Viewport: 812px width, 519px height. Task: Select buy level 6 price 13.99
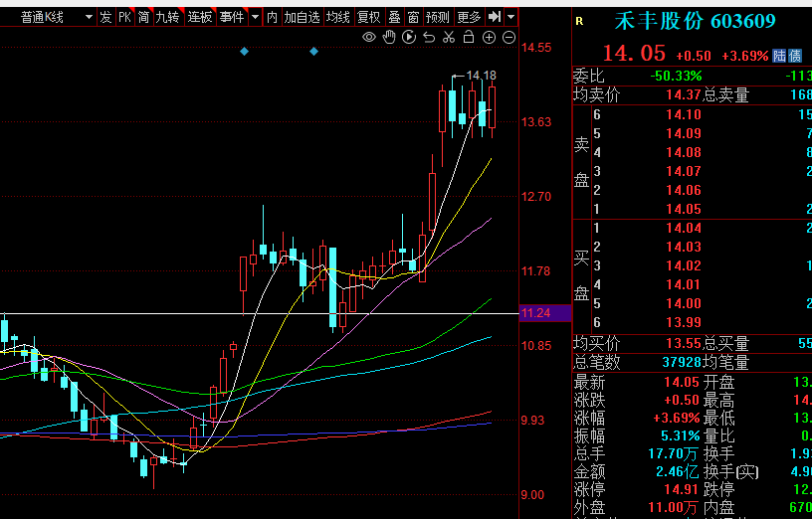tap(684, 322)
